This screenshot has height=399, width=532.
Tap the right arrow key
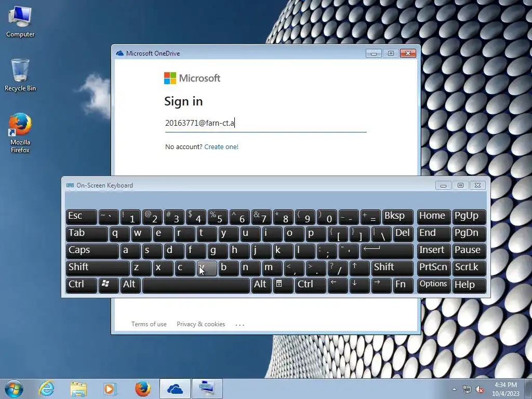click(x=381, y=285)
